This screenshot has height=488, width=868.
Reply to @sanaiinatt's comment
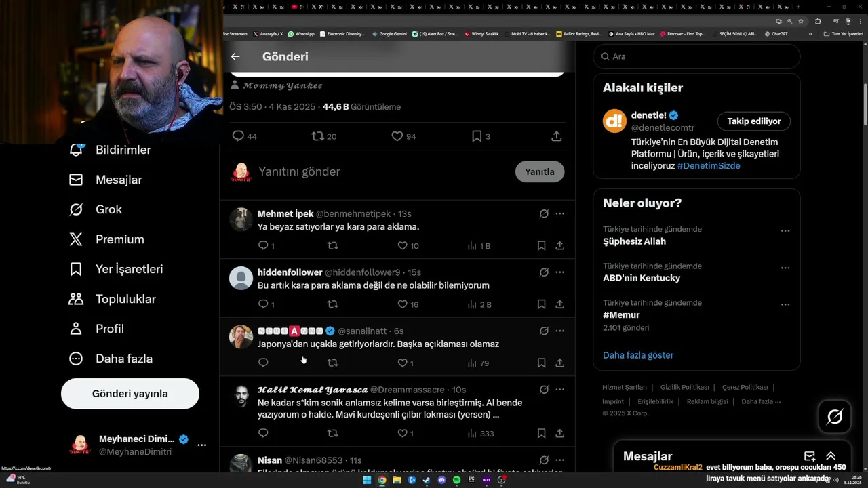click(263, 363)
